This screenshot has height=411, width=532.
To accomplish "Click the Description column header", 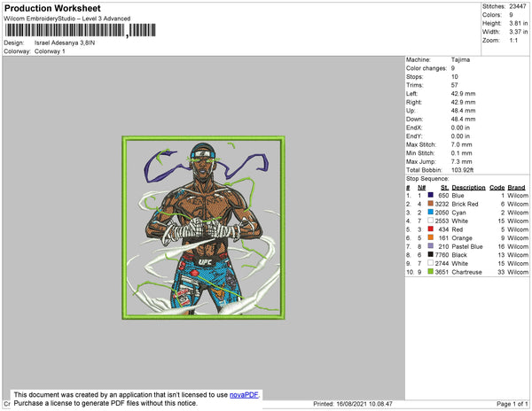I will (x=468, y=188).
